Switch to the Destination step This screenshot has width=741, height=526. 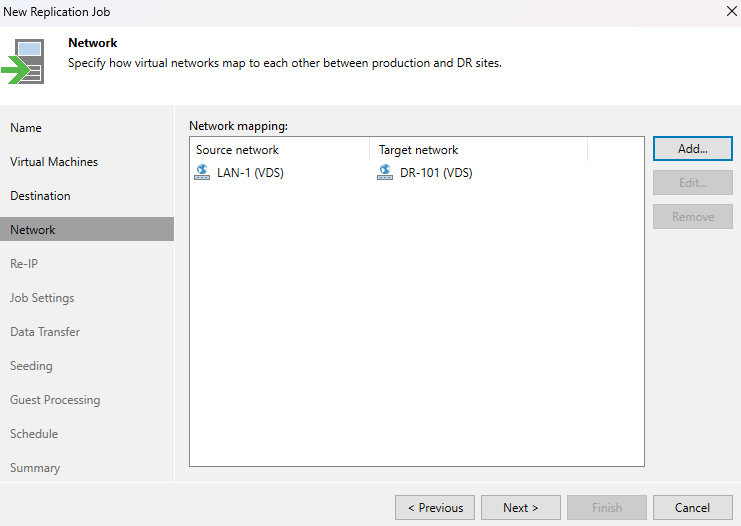[x=40, y=196]
